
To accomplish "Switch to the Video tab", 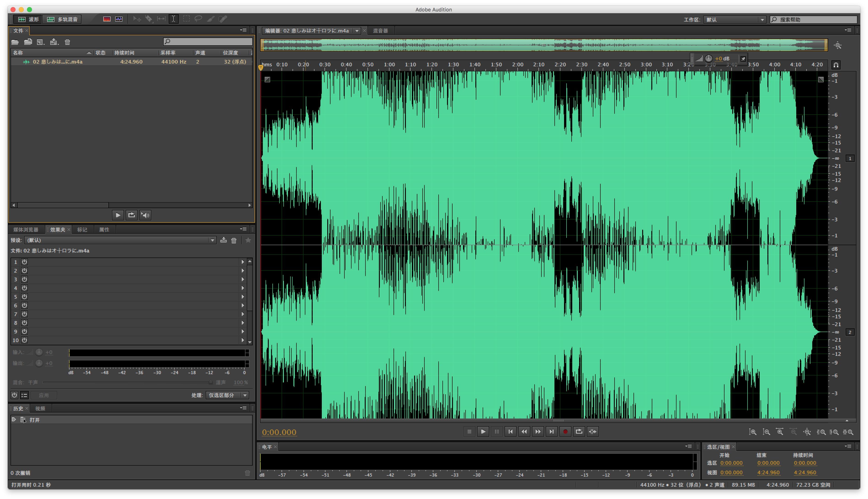I will [40, 408].
